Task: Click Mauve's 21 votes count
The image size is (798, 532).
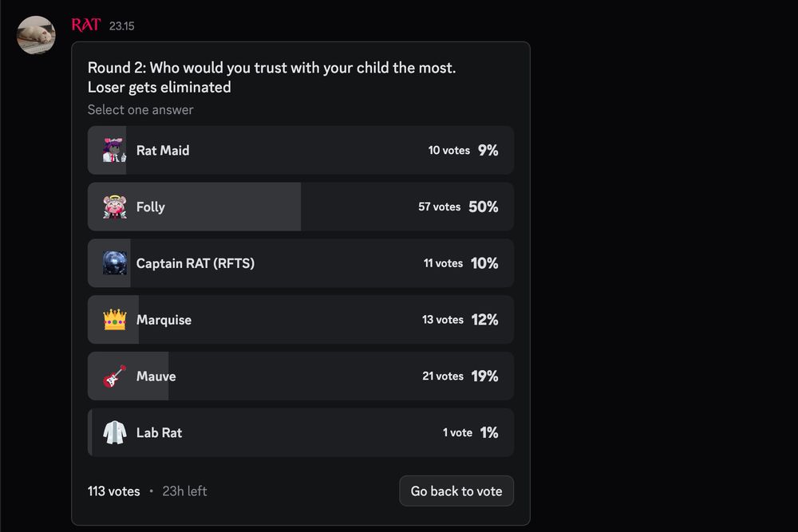Action: (x=442, y=376)
